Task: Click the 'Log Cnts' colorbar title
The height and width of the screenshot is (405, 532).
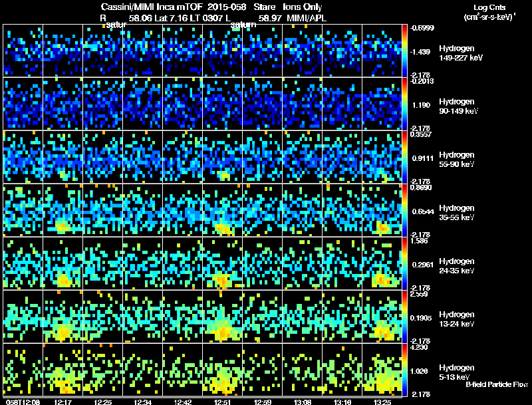Action: 489,7
